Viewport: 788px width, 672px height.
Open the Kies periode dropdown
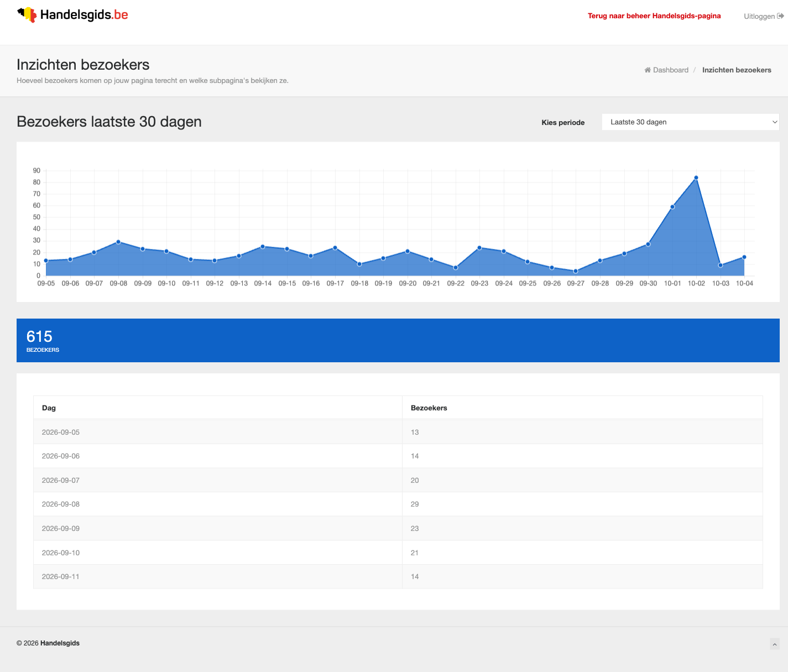(x=690, y=122)
